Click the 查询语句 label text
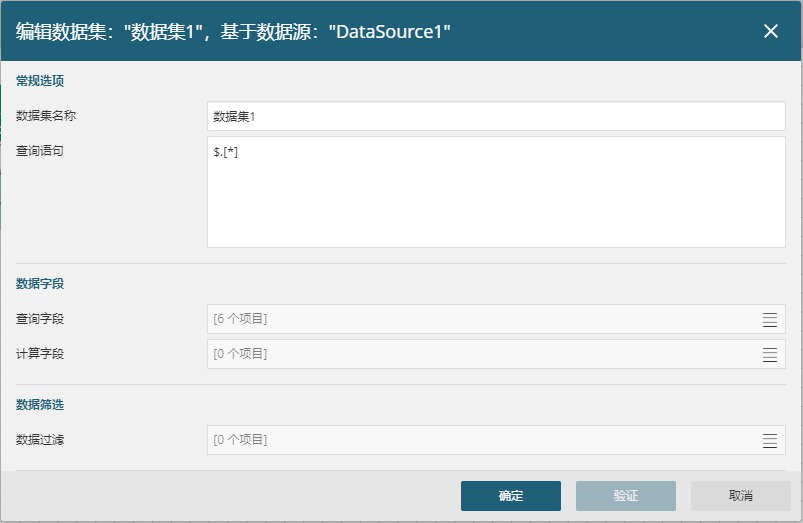 pos(40,151)
